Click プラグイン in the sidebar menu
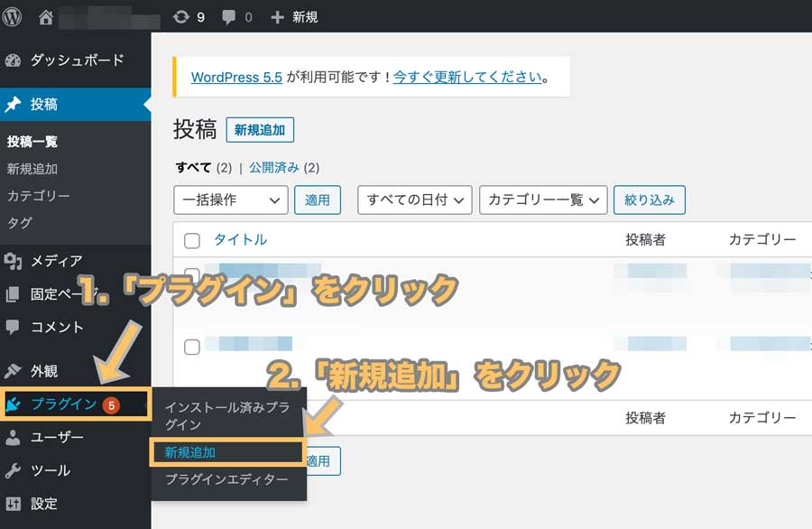This screenshot has height=529, width=812. coord(64,404)
